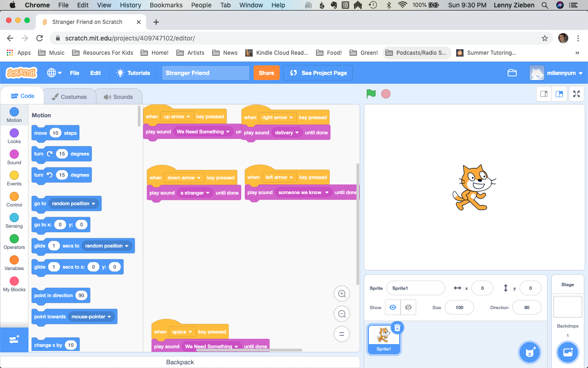Switch to small stage layout

pos(544,94)
